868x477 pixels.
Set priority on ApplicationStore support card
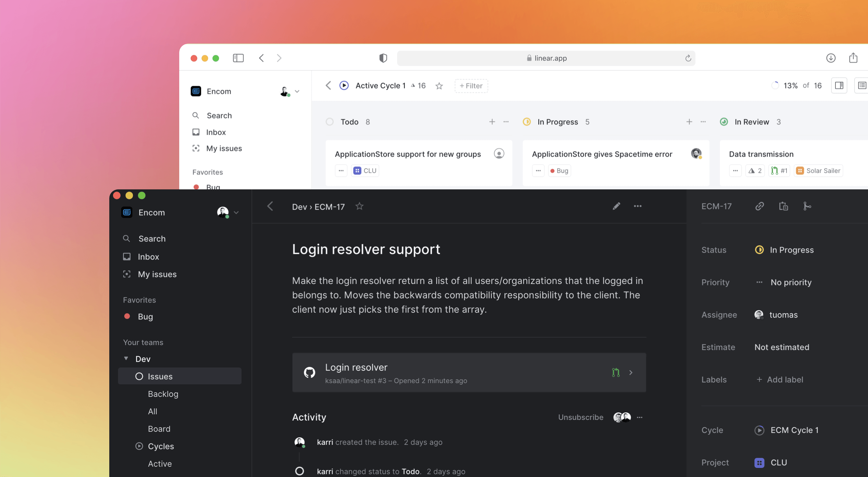coord(341,171)
